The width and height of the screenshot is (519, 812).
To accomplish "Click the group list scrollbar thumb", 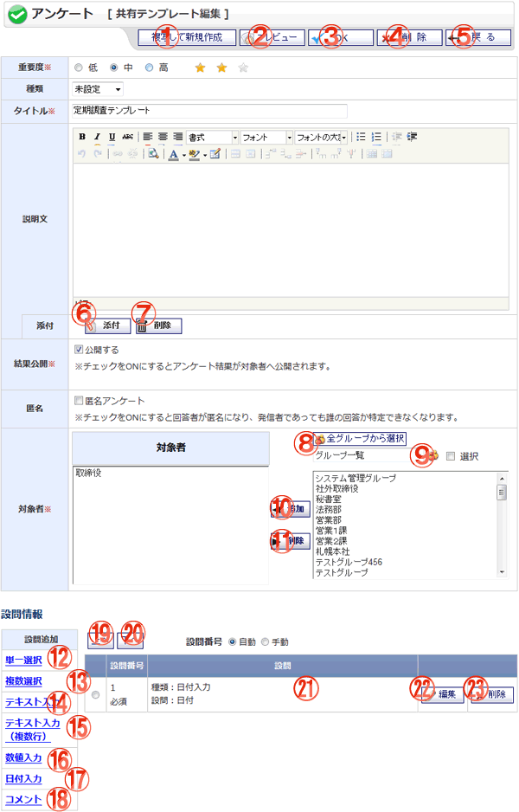I will tap(501, 492).
